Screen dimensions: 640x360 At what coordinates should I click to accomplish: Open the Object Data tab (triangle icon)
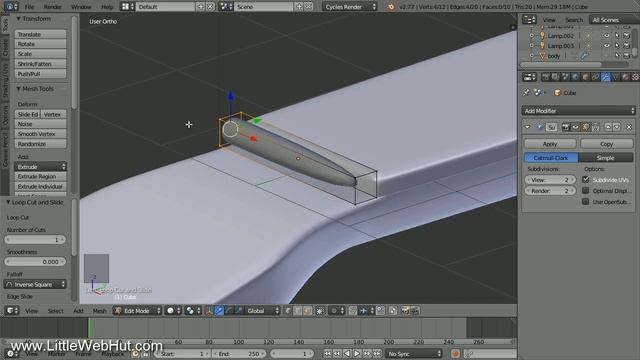click(x=616, y=77)
